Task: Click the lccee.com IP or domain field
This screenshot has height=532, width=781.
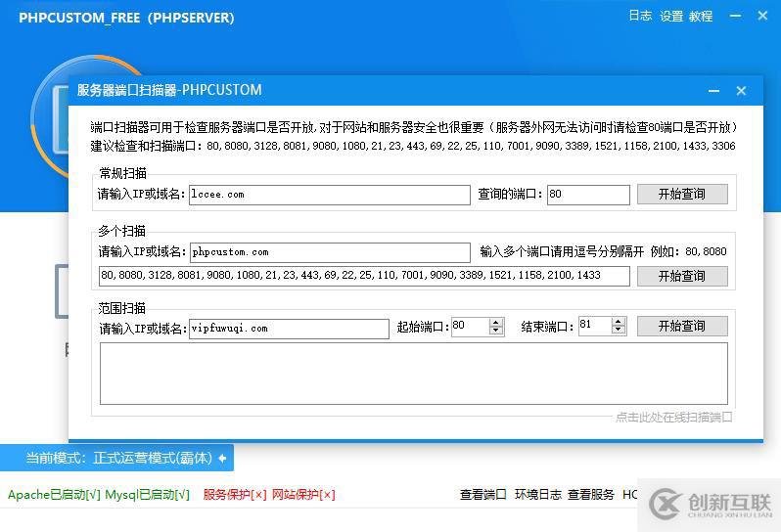Action: pos(330,195)
